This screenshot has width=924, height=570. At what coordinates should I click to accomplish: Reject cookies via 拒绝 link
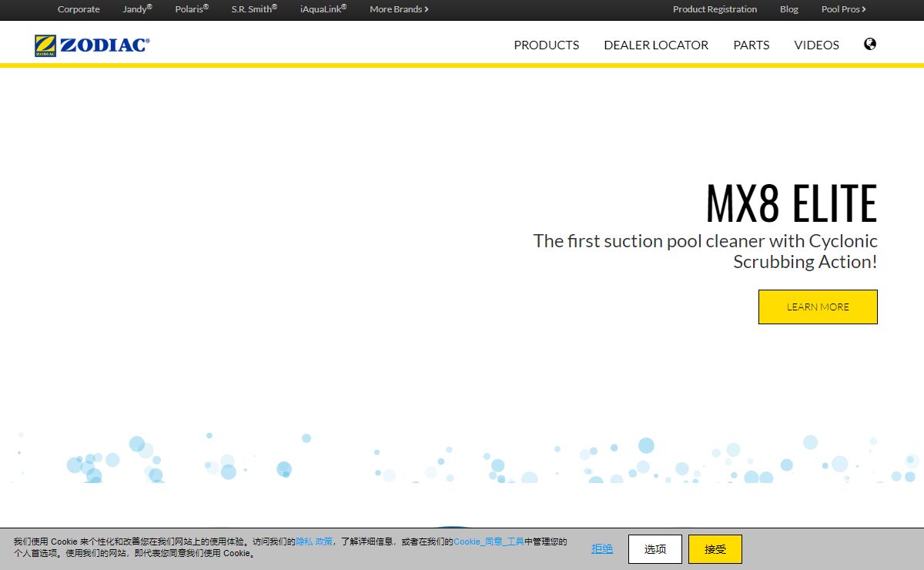point(602,549)
